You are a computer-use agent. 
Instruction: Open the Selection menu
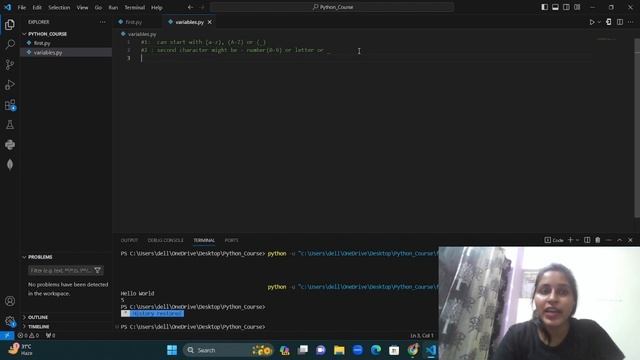(59, 7)
